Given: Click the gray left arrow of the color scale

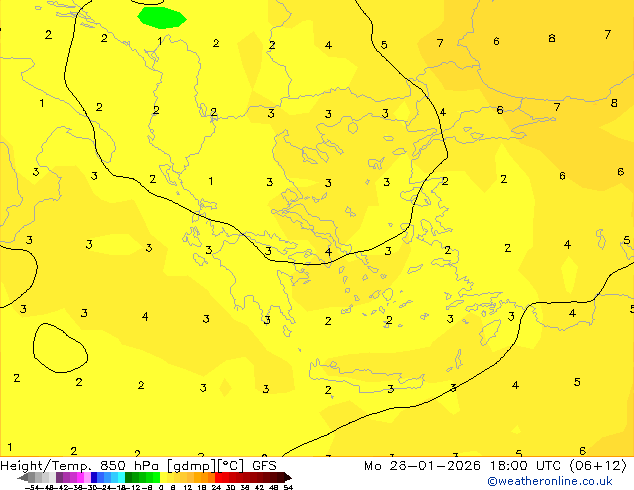Looking at the screenshot, I should pos(22,477).
